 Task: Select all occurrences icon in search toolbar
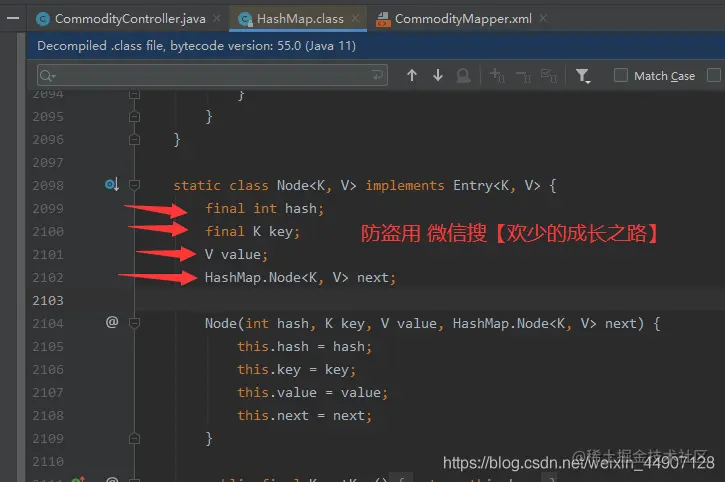coord(549,75)
